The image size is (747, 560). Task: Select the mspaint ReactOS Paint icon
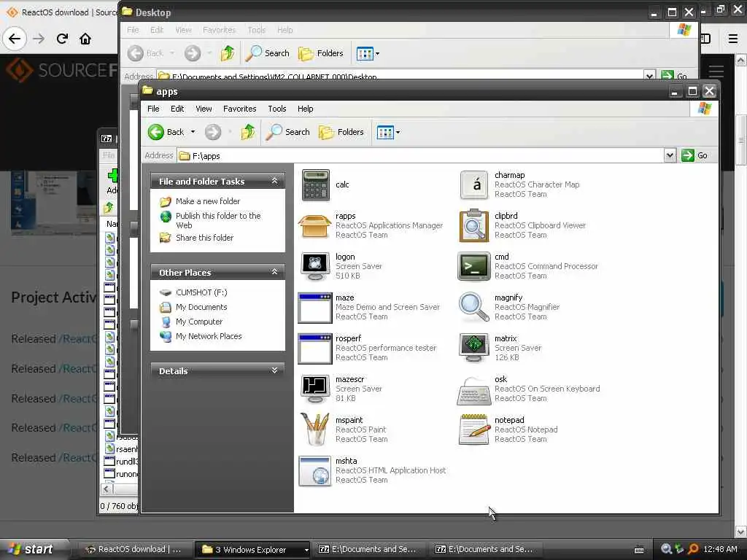click(315, 429)
